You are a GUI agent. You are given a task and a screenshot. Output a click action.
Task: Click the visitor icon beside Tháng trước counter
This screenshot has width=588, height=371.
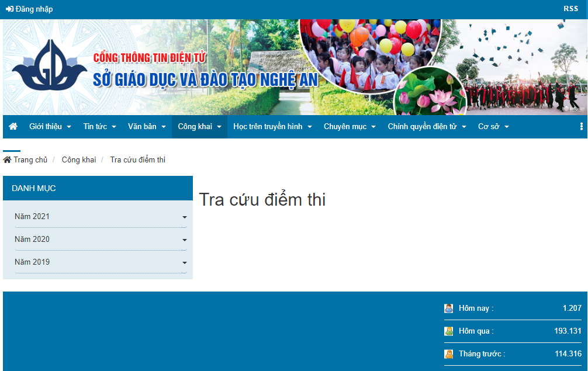(x=448, y=353)
